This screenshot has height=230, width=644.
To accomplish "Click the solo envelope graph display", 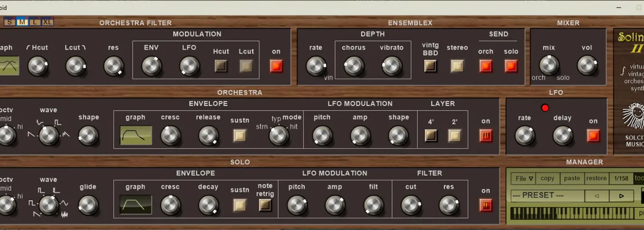I will (x=136, y=205).
